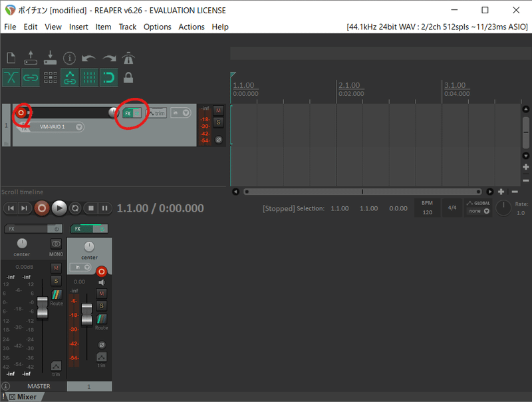Redo action with forward curved arrow

pos(109,59)
